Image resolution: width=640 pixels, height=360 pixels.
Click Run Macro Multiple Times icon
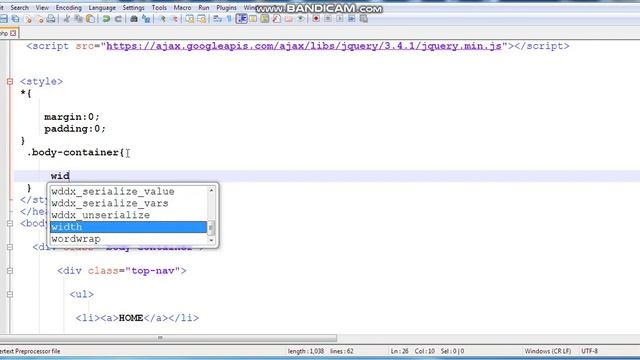point(351,19)
